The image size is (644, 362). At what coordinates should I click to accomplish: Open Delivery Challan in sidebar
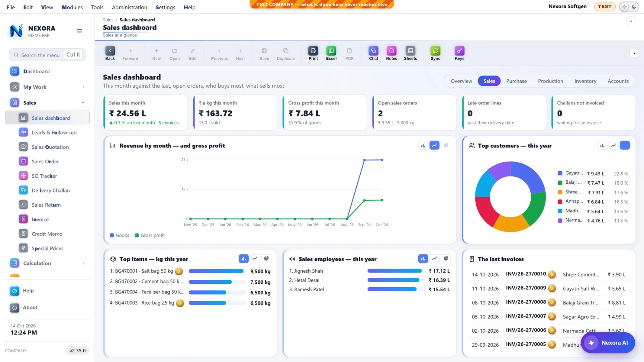[x=47, y=190]
